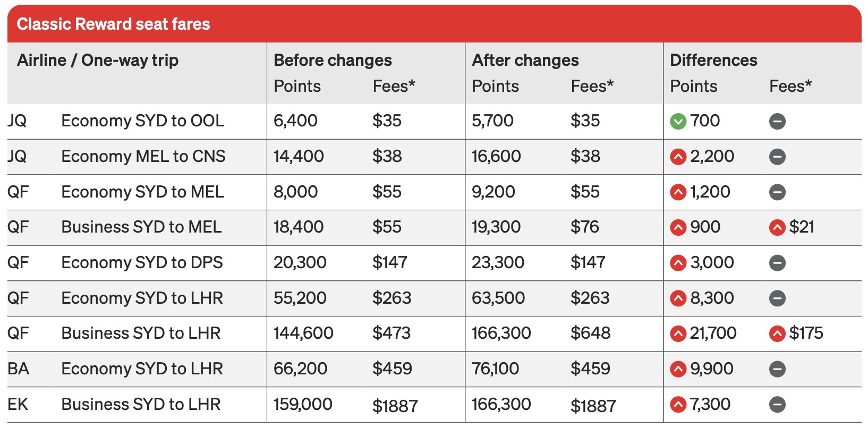The width and height of the screenshot is (868, 428).
Task: Click the $1887 fee under After changes
Action: click(x=593, y=406)
